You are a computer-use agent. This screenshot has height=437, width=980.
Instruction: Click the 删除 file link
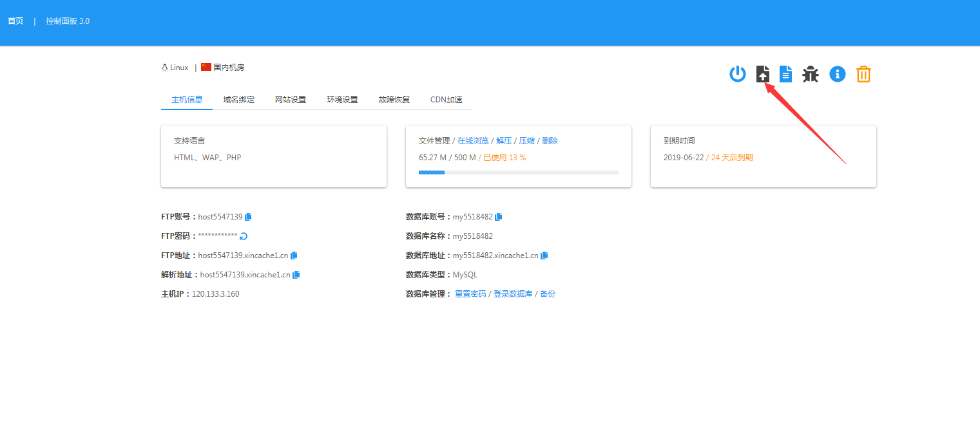[550, 140]
